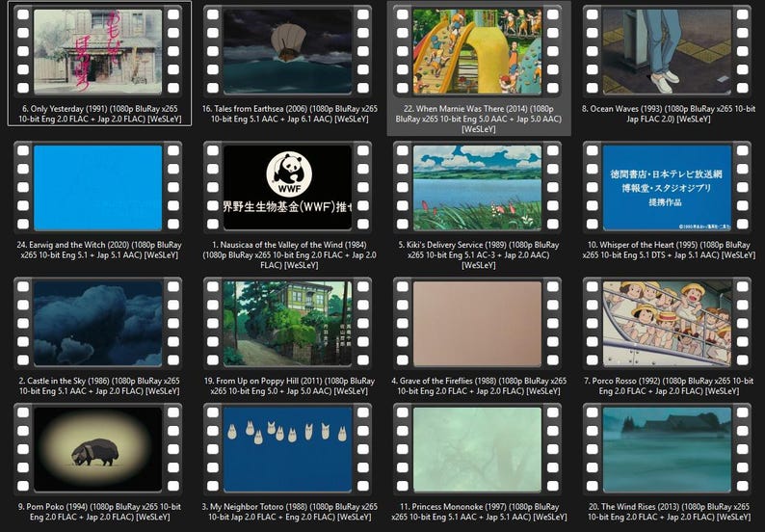
Task: Select the Castle in the Sky (1986) thumbnail
Action: [97, 323]
